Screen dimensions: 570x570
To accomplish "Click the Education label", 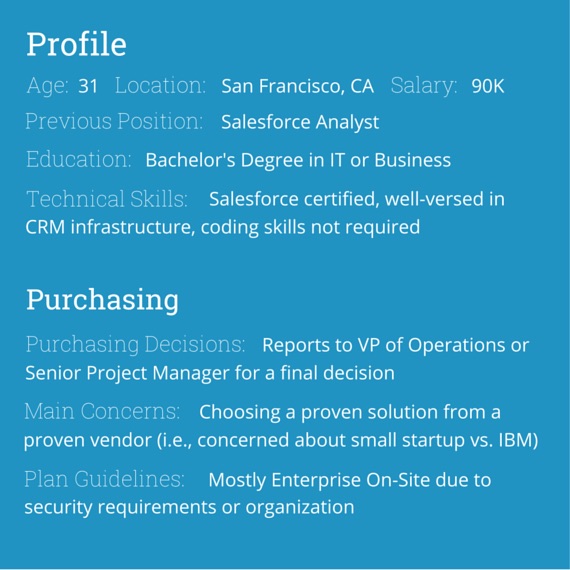I will [x=79, y=159].
